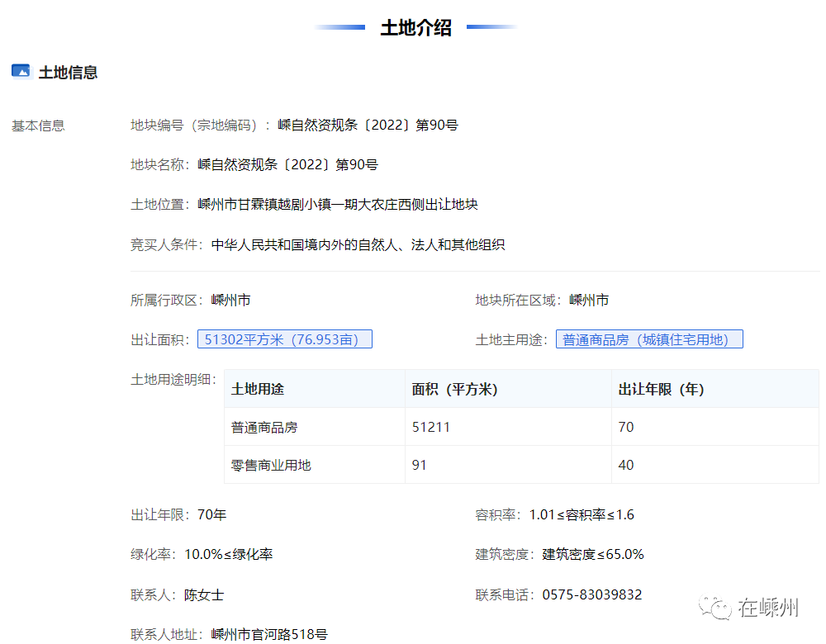Click the land location address text
826x644 pixels.
click(338, 205)
